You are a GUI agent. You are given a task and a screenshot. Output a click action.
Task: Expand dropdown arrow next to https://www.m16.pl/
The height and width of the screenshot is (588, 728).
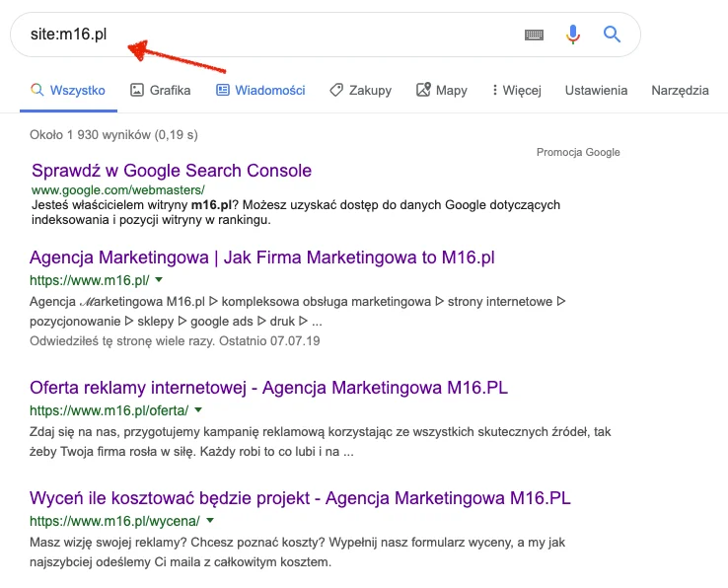coord(159,279)
